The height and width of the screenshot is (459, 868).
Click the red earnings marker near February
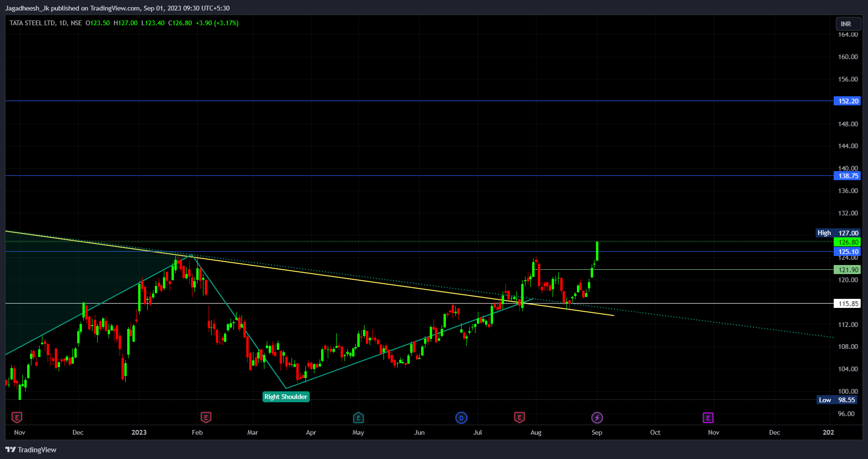pyautogui.click(x=206, y=418)
